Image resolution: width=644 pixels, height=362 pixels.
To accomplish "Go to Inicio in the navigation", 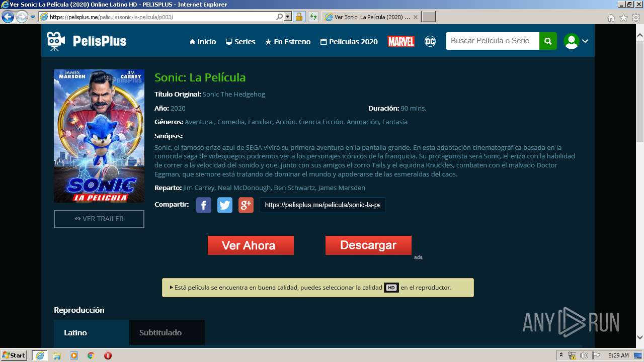I will tap(203, 42).
